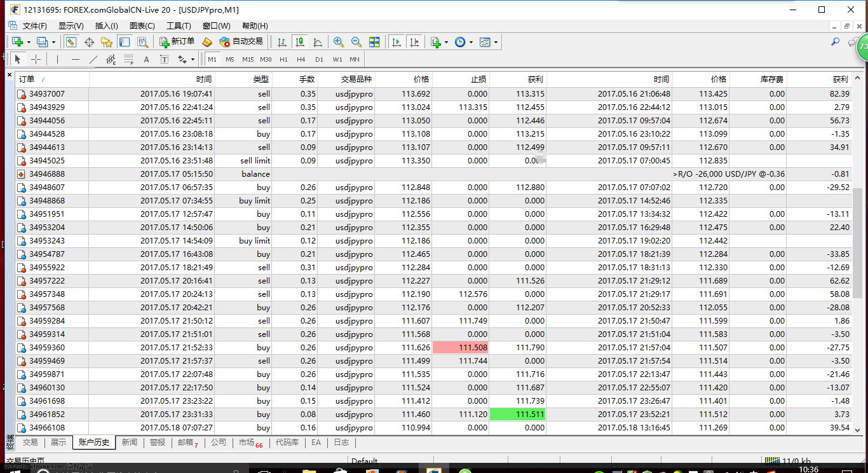868x473 pixels.
Task: Open the indicators list icon
Action: click(436, 42)
